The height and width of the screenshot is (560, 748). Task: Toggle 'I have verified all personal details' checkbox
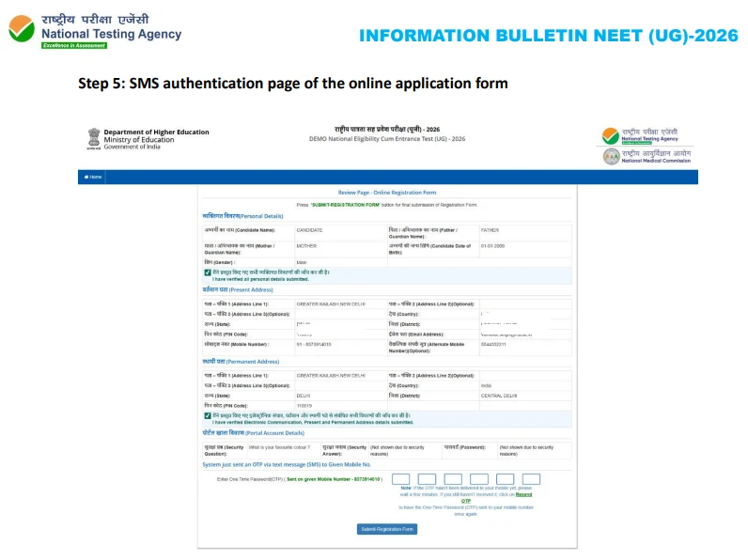(208, 272)
